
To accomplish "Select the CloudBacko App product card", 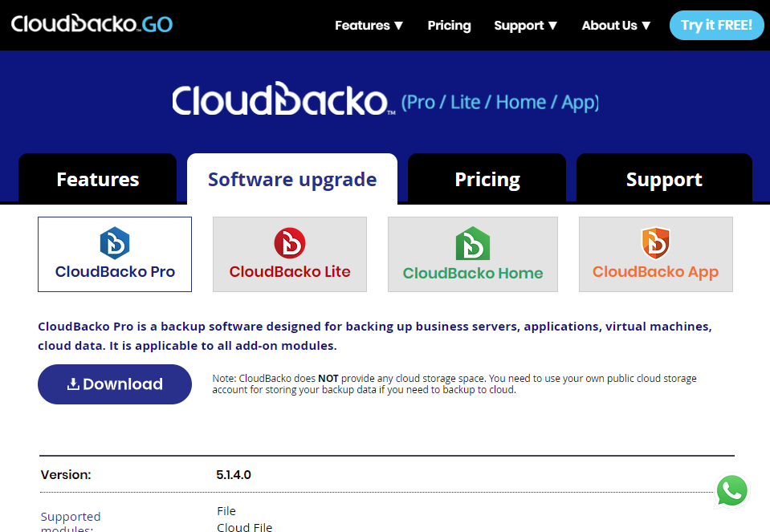I will click(655, 254).
